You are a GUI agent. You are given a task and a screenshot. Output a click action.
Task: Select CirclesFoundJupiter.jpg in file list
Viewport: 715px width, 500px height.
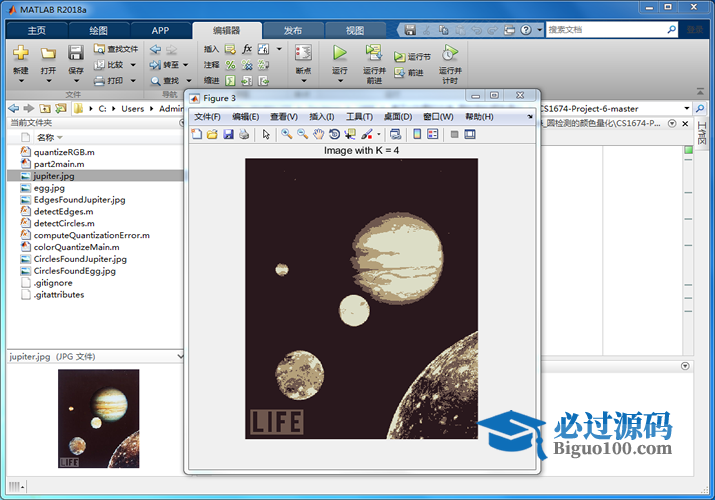coord(80,259)
